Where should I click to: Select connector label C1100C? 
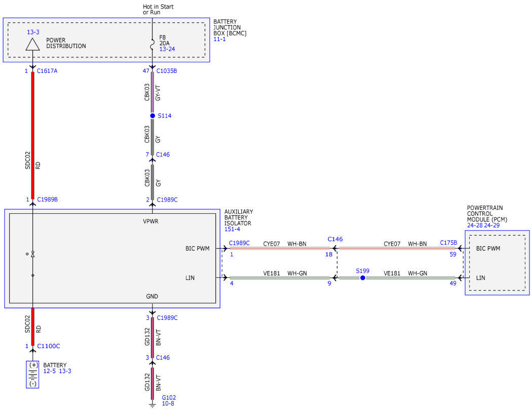pyautogui.click(x=49, y=346)
